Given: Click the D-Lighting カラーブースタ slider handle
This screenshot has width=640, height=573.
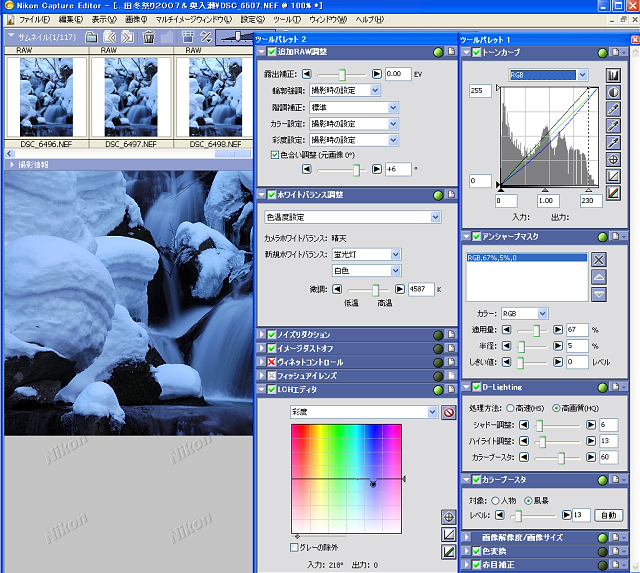Looking at the screenshot, I should point(561,458).
